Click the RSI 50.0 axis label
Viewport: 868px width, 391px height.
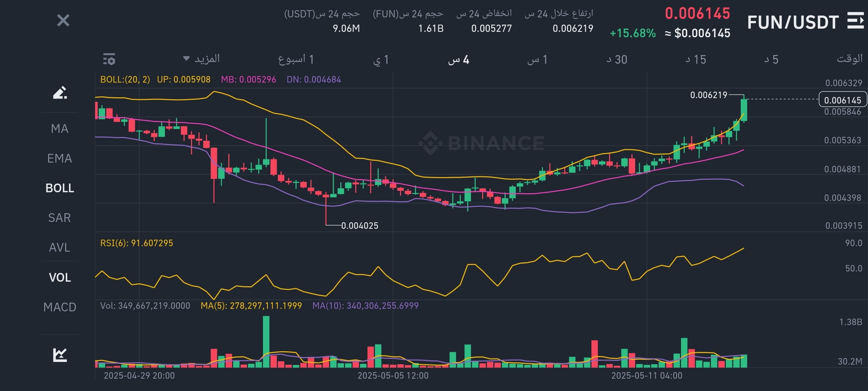[854, 268]
